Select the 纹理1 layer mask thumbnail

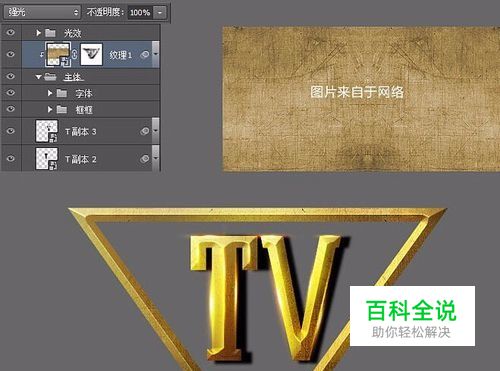pos(91,54)
